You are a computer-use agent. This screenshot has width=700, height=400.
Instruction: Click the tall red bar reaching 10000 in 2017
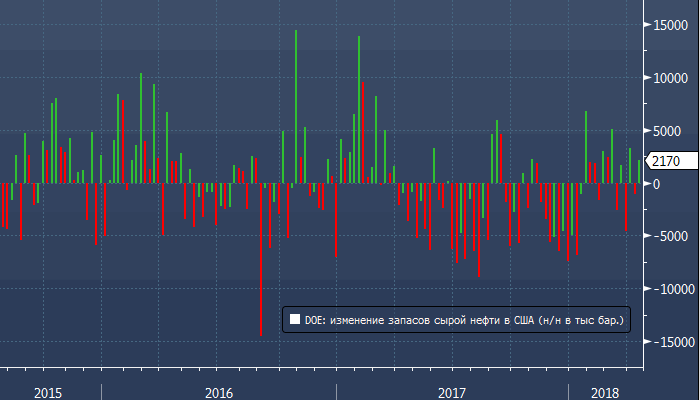pos(362,130)
